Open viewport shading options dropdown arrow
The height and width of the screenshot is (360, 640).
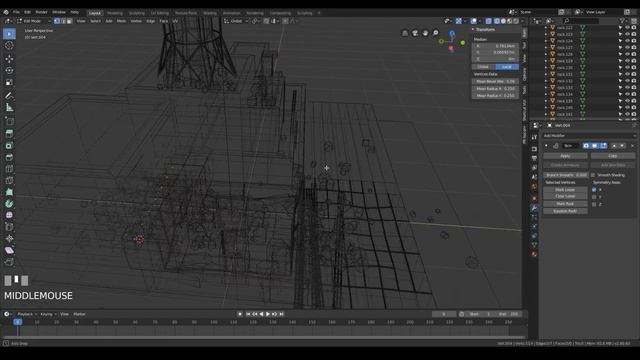(x=522, y=21)
